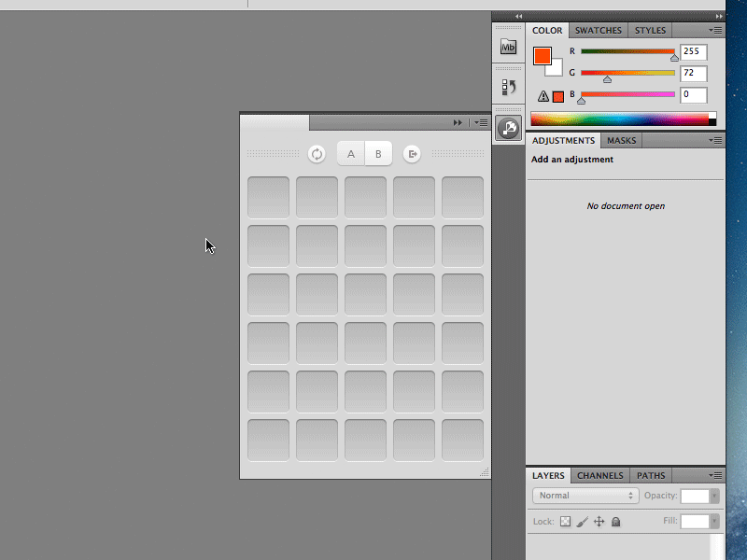Switch to the Channels tab
The width and height of the screenshot is (747, 560).
(599, 476)
